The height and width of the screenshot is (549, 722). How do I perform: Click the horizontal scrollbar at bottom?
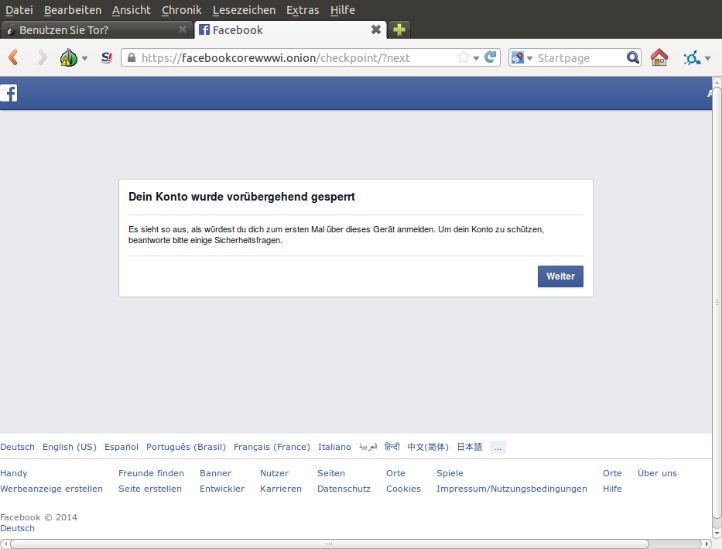pos(329,544)
